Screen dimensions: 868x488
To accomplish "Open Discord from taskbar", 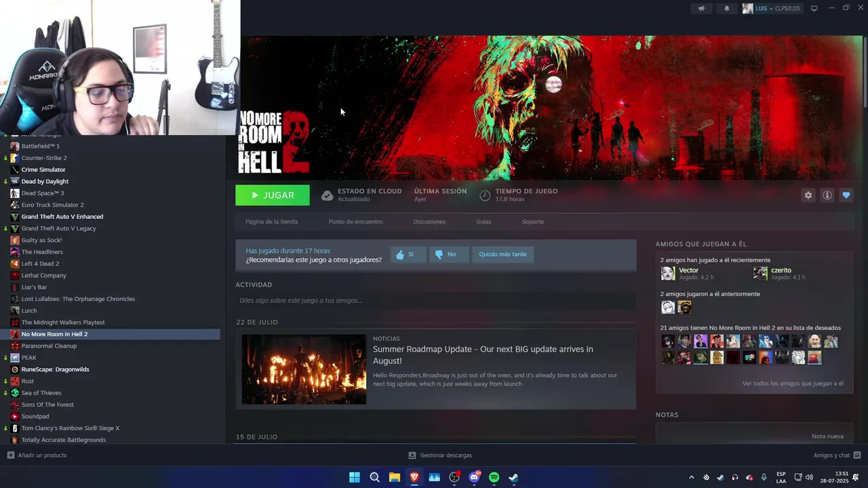I will coord(474,477).
